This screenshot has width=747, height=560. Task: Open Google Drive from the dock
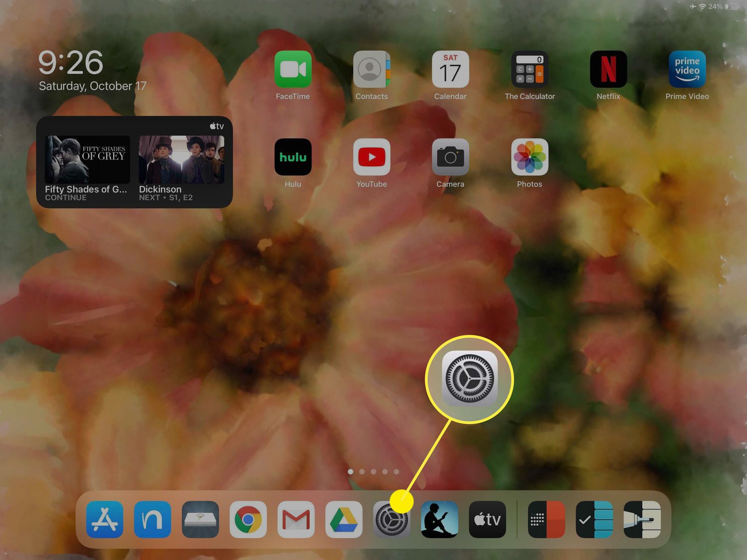coord(344,520)
